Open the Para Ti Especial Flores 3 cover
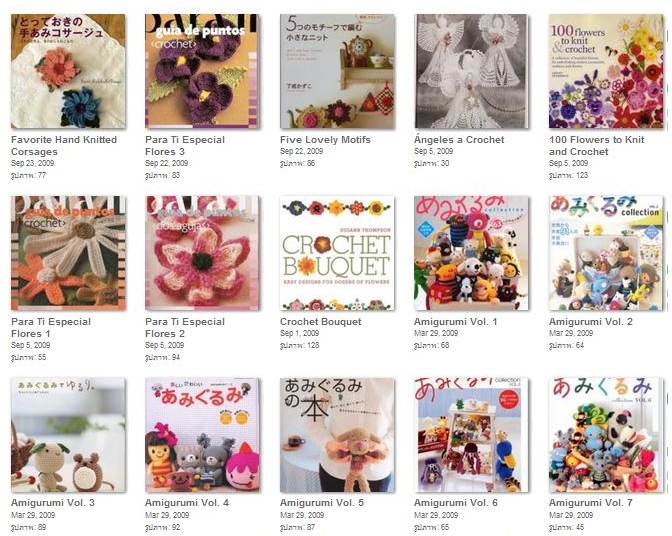 tap(202, 71)
